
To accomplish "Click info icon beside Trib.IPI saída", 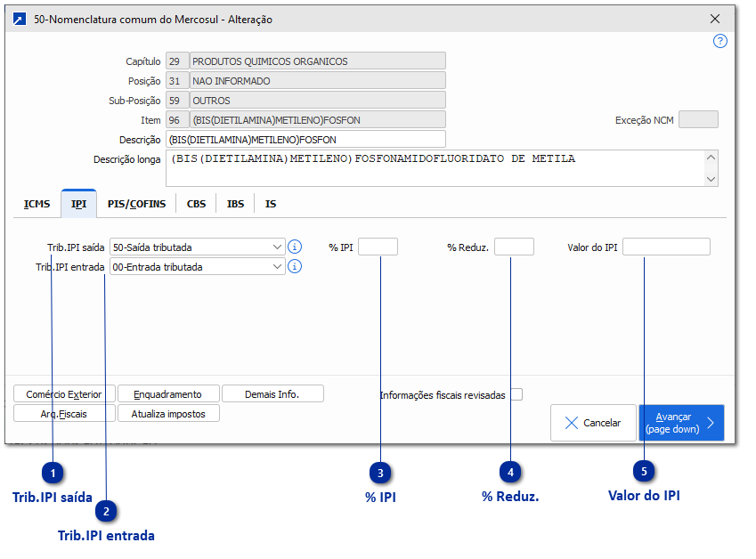I will 295,247.
